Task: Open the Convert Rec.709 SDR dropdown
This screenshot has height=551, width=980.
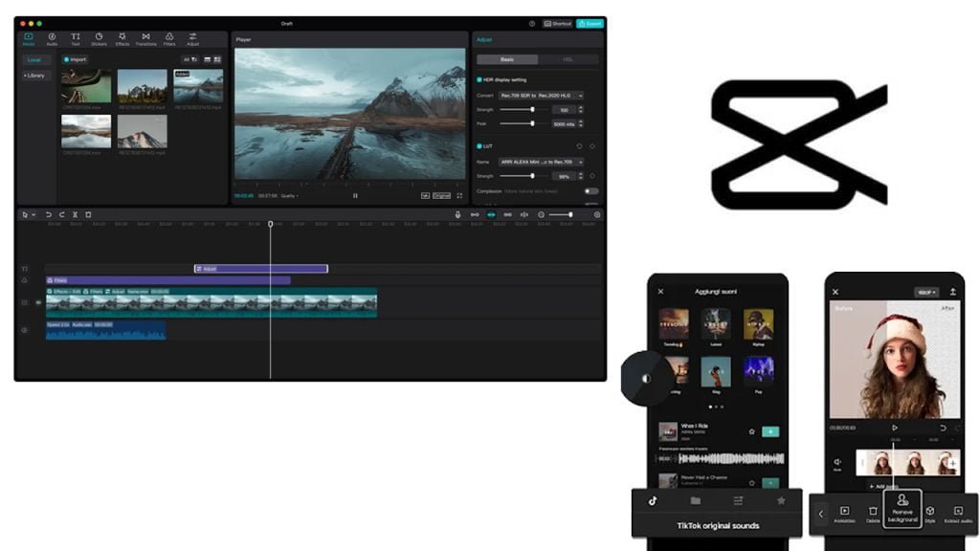Action: coord(542,96)
